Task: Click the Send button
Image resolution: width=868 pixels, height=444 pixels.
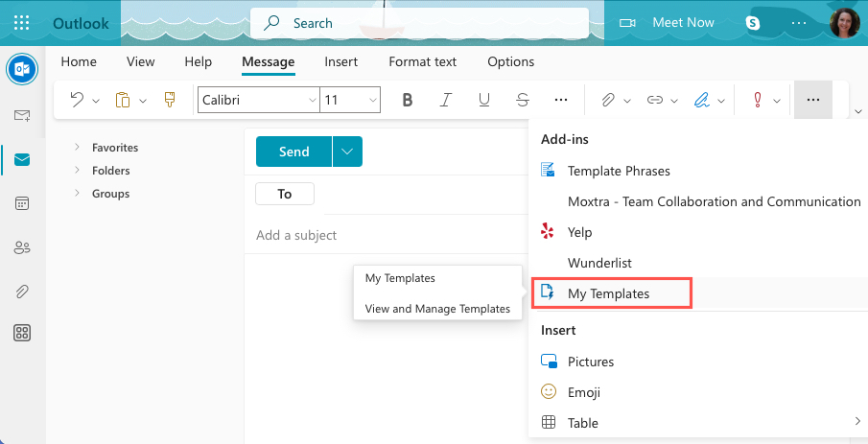Action: 293,152
